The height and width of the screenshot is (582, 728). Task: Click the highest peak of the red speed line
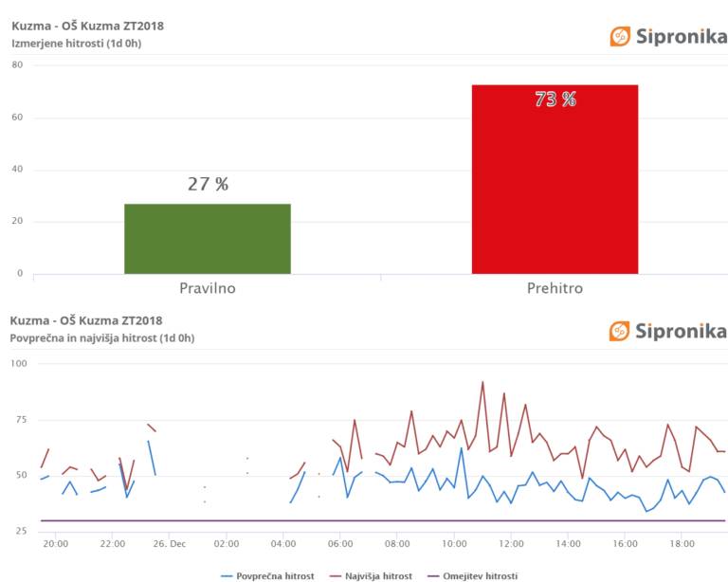click(482, 382)
